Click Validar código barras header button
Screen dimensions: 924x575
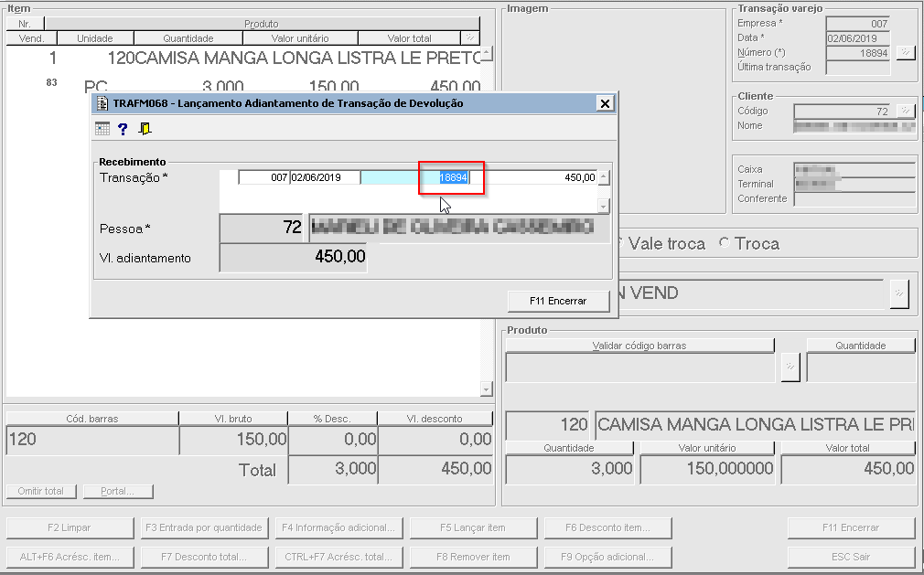(x=639, y=346)
